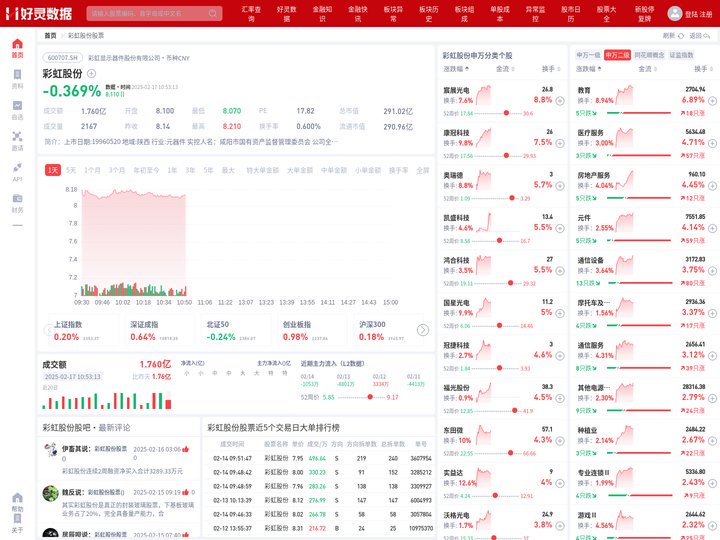Add 医疗服务 sector with its plus icon

click(x=712, y=143)
